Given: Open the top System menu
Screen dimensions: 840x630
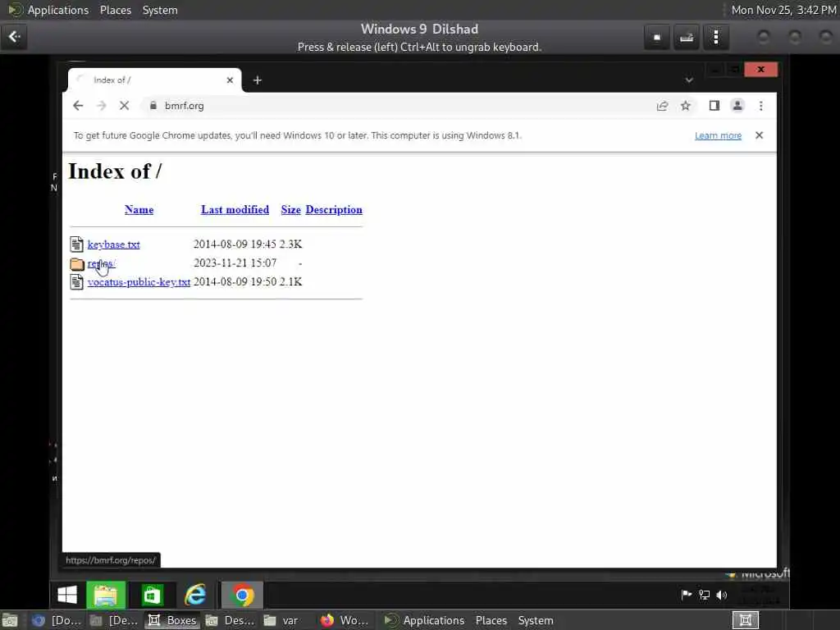Looking at the screenshot, I should (x=160, y=10).
